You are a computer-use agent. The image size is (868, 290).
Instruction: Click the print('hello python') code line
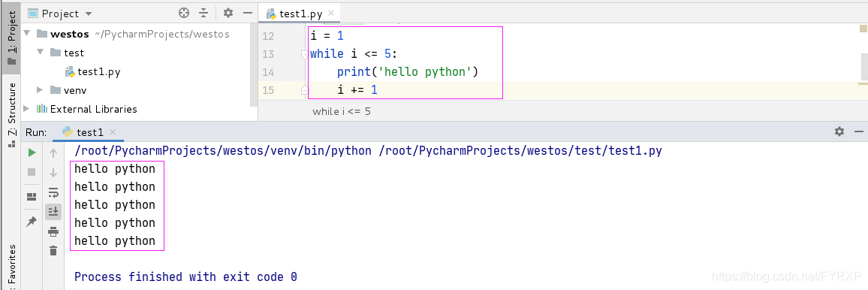[x=408, y=72]
